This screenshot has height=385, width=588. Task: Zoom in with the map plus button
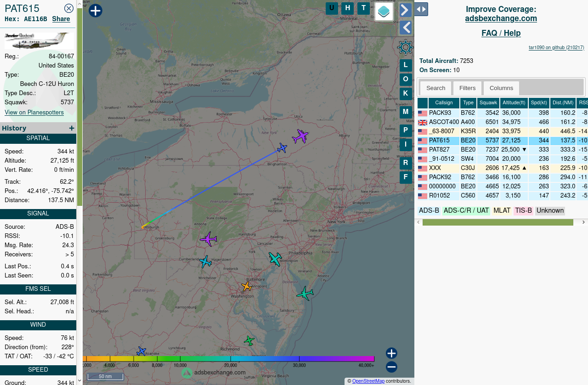pos(391,353)
